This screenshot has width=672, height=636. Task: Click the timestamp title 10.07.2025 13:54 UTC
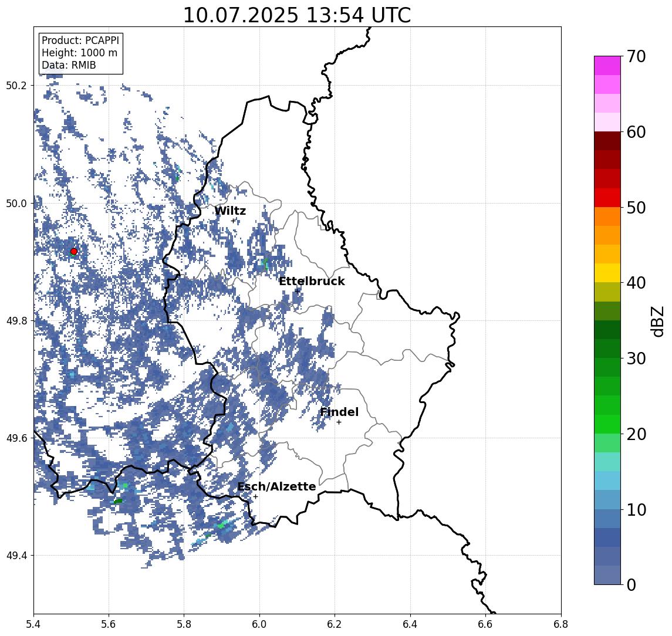tap(297, 15)
